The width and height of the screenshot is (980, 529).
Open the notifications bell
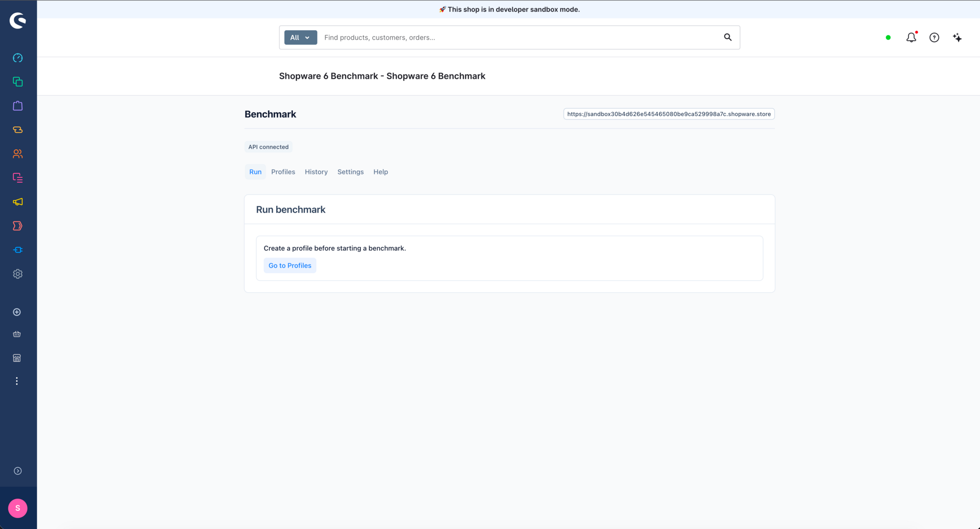pos(911,37)
